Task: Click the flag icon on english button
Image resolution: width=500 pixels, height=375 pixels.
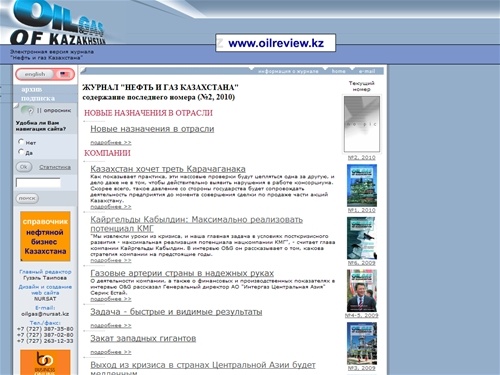Action: point(64,74)
